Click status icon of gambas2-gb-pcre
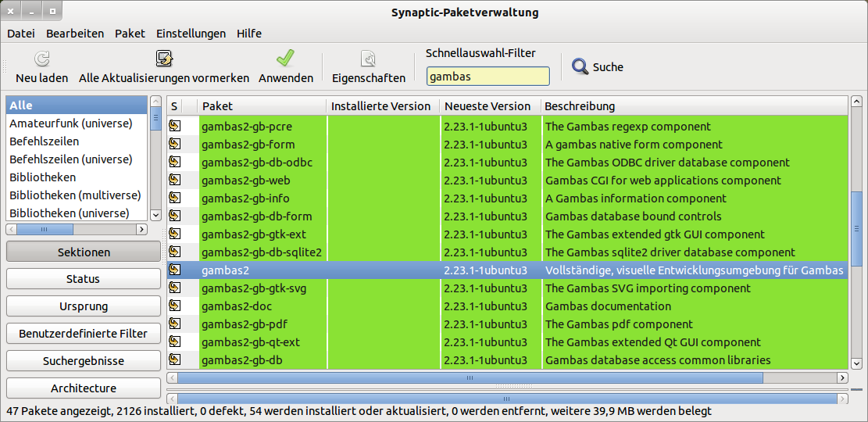Viewport: 868px width, 422px height. click(x=174, y=127)
